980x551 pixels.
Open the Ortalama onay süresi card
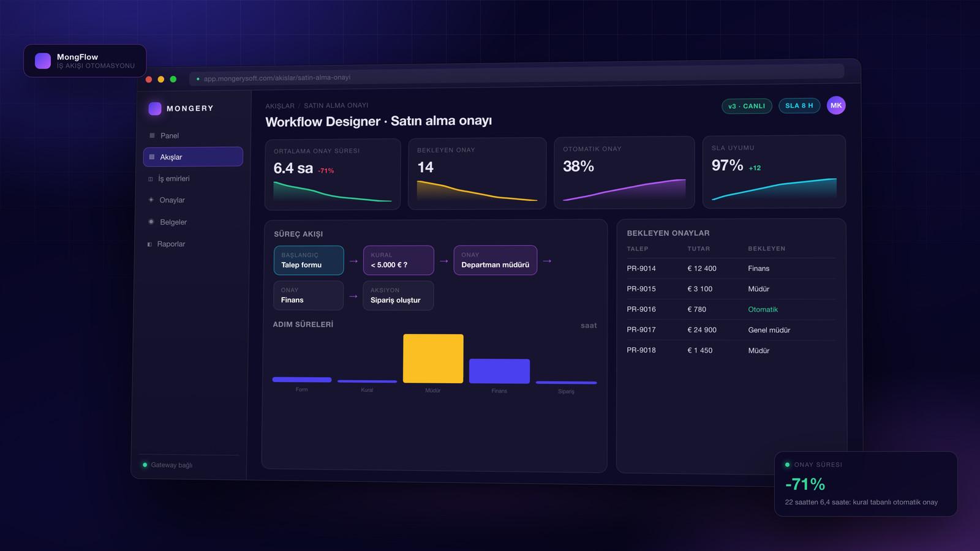coord(333,174)
